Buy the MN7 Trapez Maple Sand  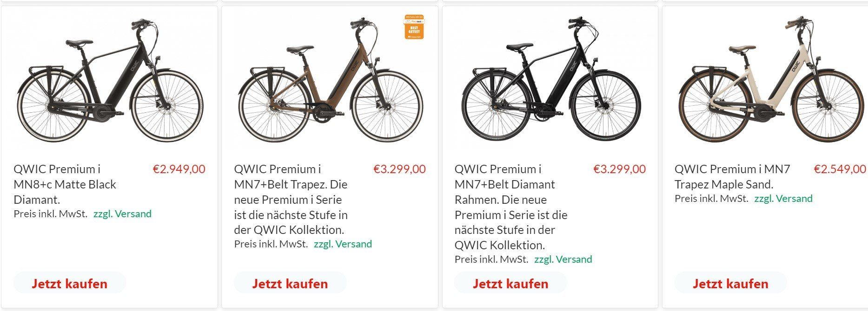click(x=730, y=284)
